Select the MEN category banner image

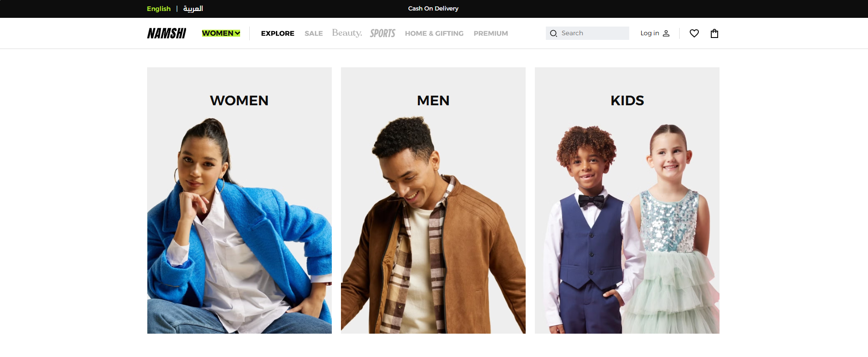pos(433,200)
